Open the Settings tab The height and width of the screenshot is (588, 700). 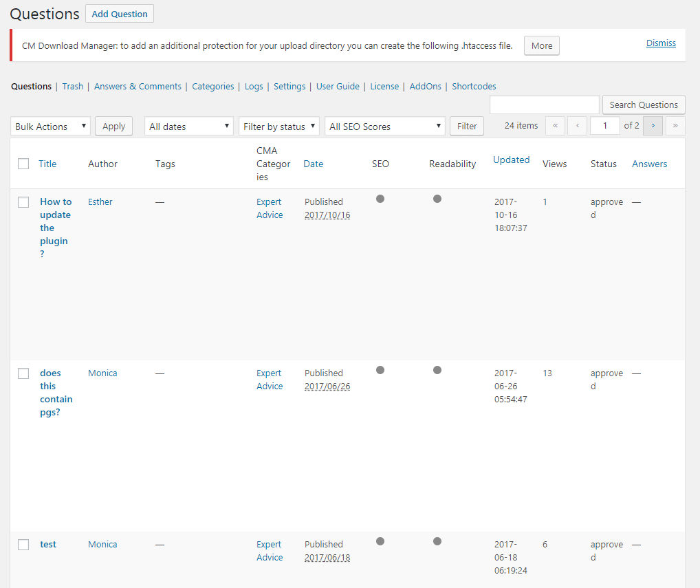point(289,87)
